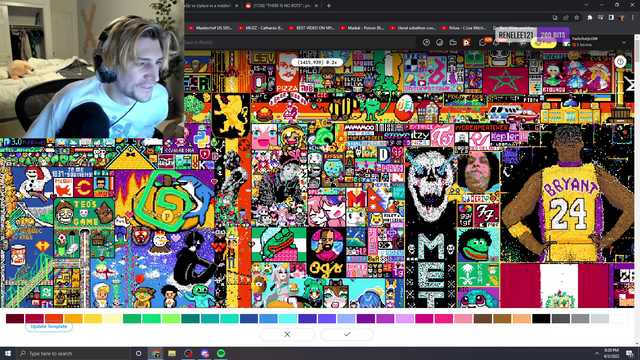
Task: Open Masterchef US S05 bookmark
Action: pos(211,28)
